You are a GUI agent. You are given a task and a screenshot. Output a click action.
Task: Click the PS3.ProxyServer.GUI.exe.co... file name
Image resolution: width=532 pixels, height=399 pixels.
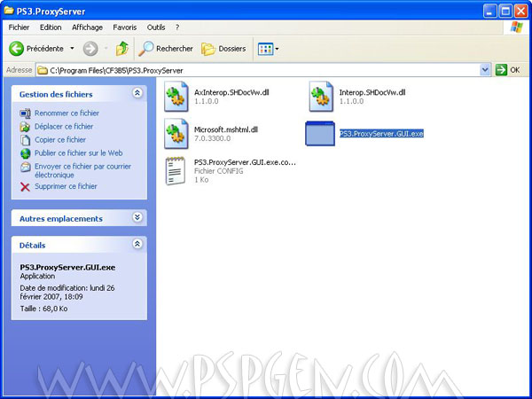[245, 162]
